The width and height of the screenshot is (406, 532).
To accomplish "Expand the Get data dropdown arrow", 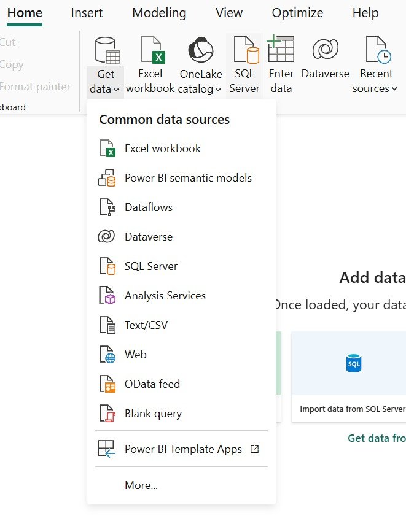I will (115, 88).
